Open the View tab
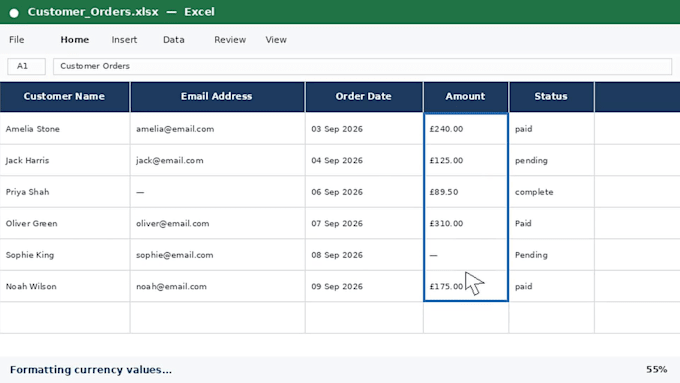Image resolution: width=680 pixels, height=383 pixels. 276,39
